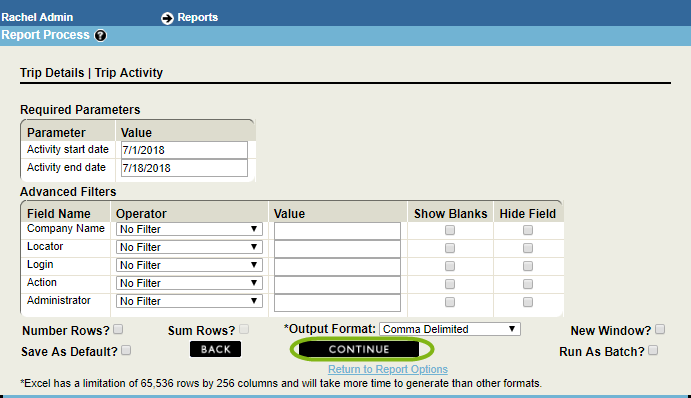
Task: Click the Excel limitation footnote text
Action: [x=281, y=383]
